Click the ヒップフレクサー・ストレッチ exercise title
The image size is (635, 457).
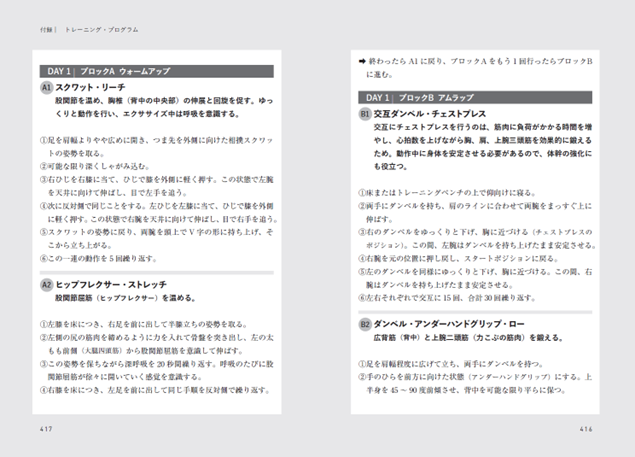click(x=111, y=285)
